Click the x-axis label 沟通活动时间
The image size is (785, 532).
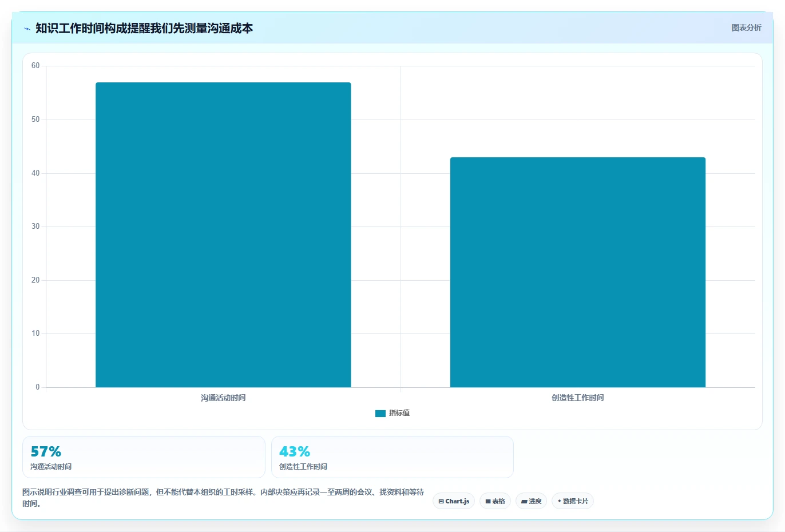click(x=223, y=398)
